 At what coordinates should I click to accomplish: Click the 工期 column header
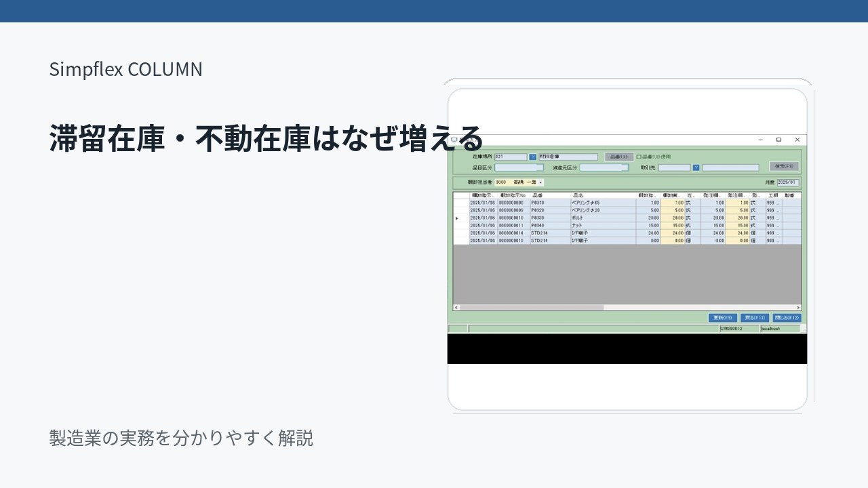point(773,195)
